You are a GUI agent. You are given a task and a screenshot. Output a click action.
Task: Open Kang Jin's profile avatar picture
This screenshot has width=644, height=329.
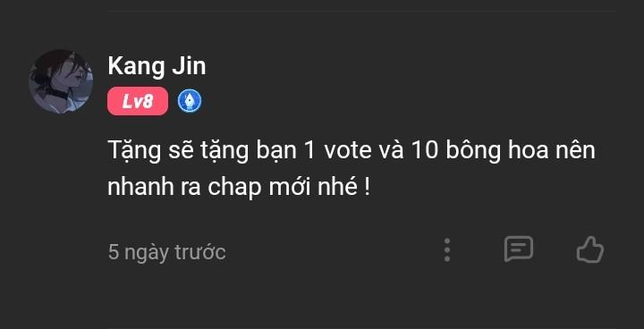[61, 81]
